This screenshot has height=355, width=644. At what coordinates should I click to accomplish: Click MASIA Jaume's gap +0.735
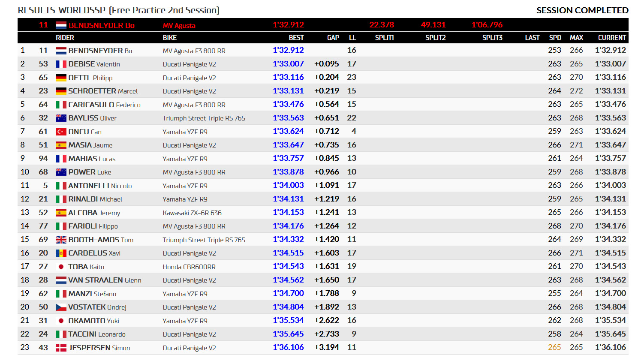[327, 145]
